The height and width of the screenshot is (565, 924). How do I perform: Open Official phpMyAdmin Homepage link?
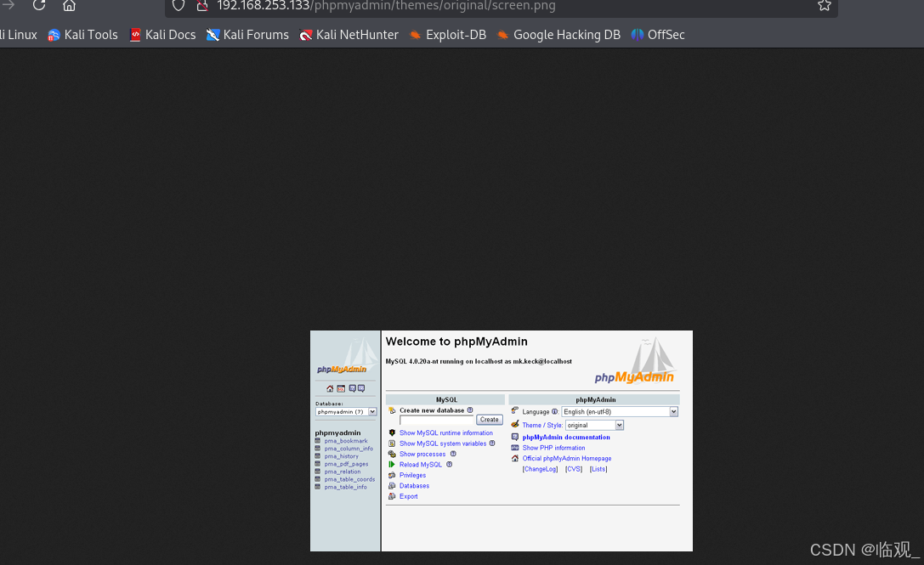(567, 458)
